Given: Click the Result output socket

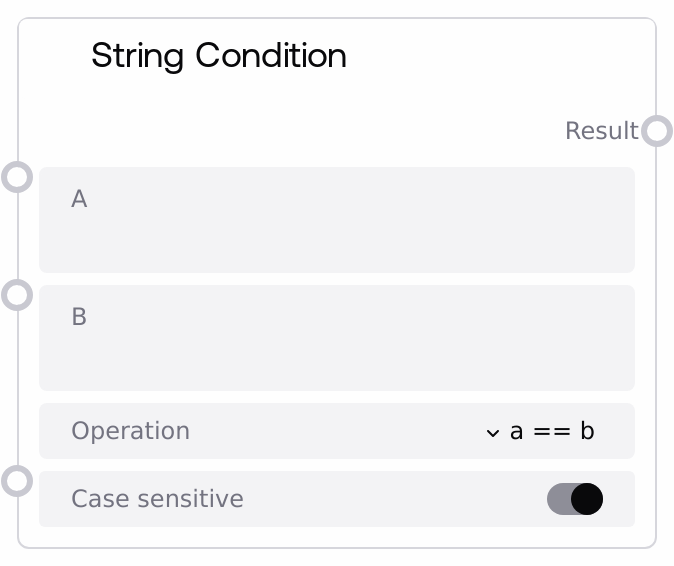Looking at the screenshot, I should point(657,131).
